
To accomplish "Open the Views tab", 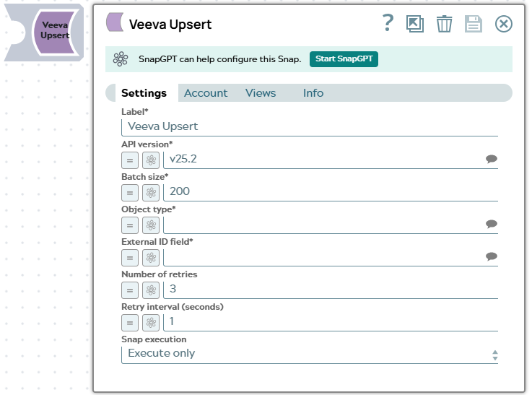I will click(x=261, y=93).
